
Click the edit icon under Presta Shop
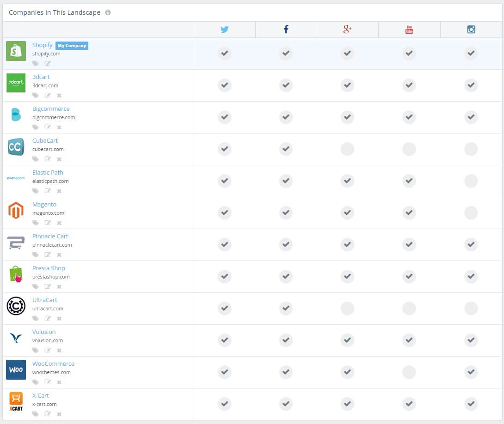(x=48, y=286)
